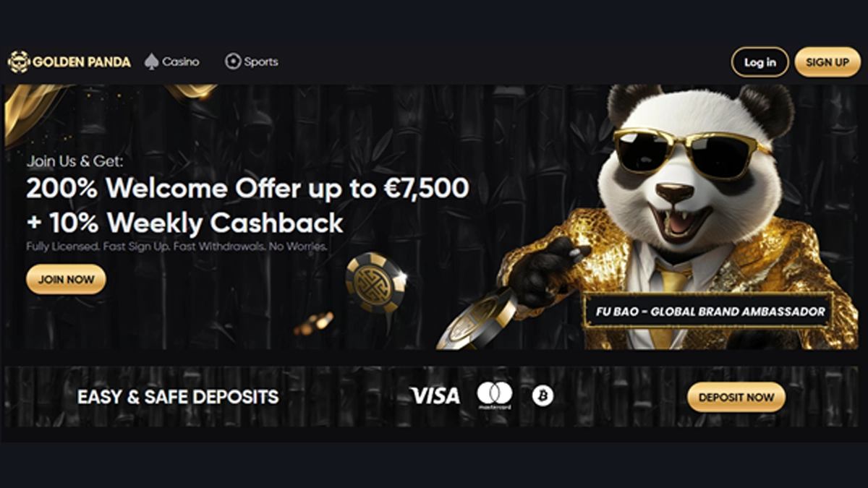Click the DEPOSIT NOW button
The image size is (868, 488).
click(x=736, y=397)
